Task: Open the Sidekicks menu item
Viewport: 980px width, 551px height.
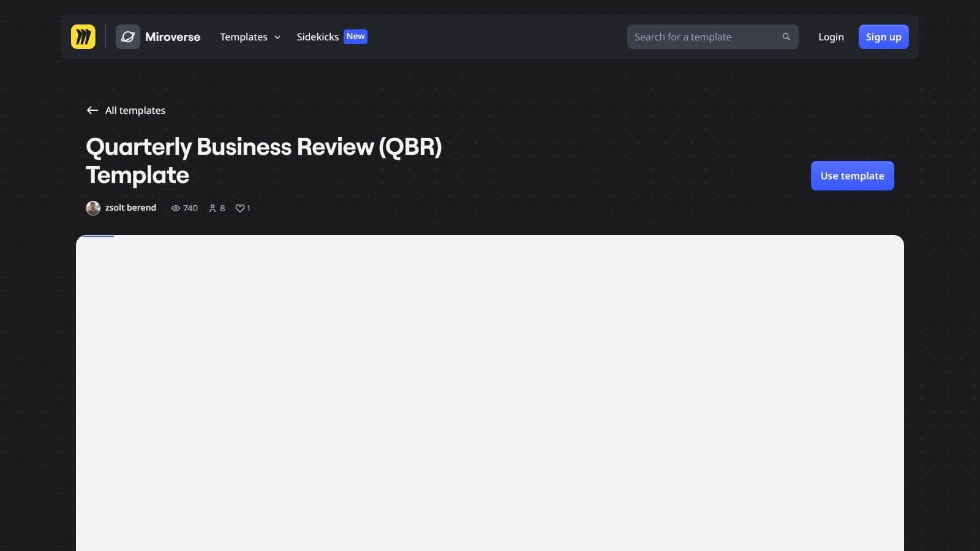Action: pos(317,37)
